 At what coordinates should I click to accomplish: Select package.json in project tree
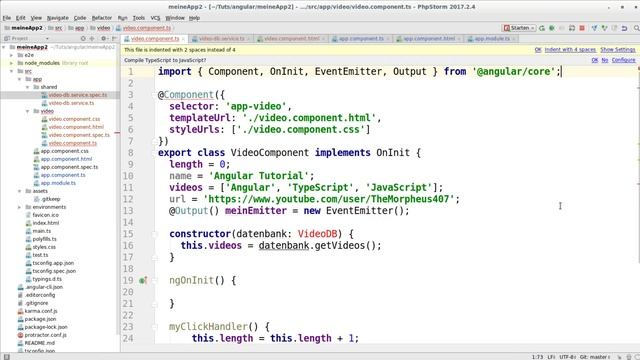40,319
